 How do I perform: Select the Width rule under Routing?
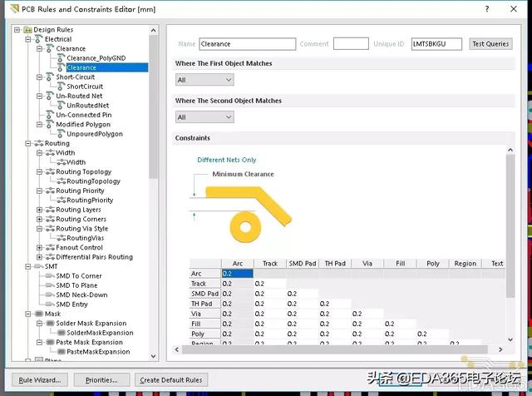pyautogui.click(x=76, y=162)
